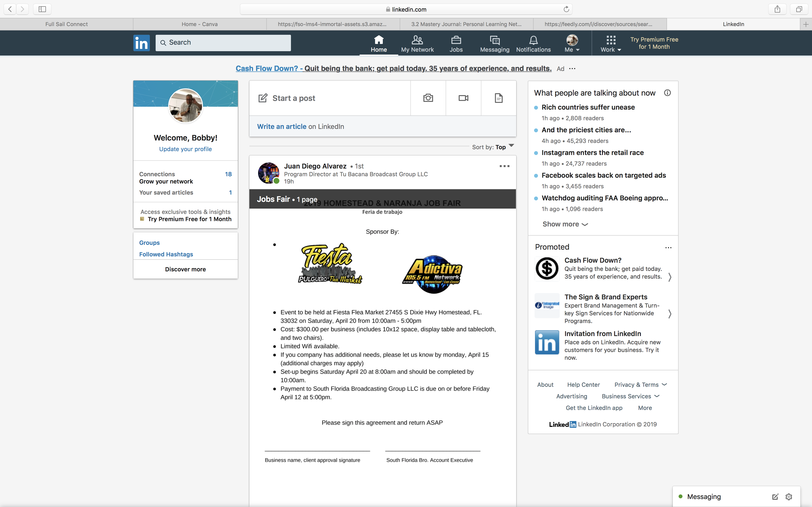This screenshot has height=507, width=812.
Task: Open the messaging settings gear icon
Action: 789,497
